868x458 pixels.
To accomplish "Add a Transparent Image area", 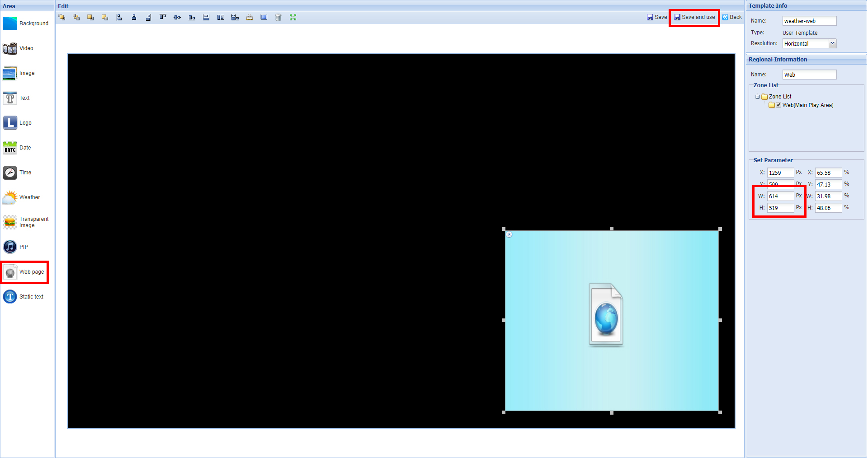I will (x=26, y=222).
